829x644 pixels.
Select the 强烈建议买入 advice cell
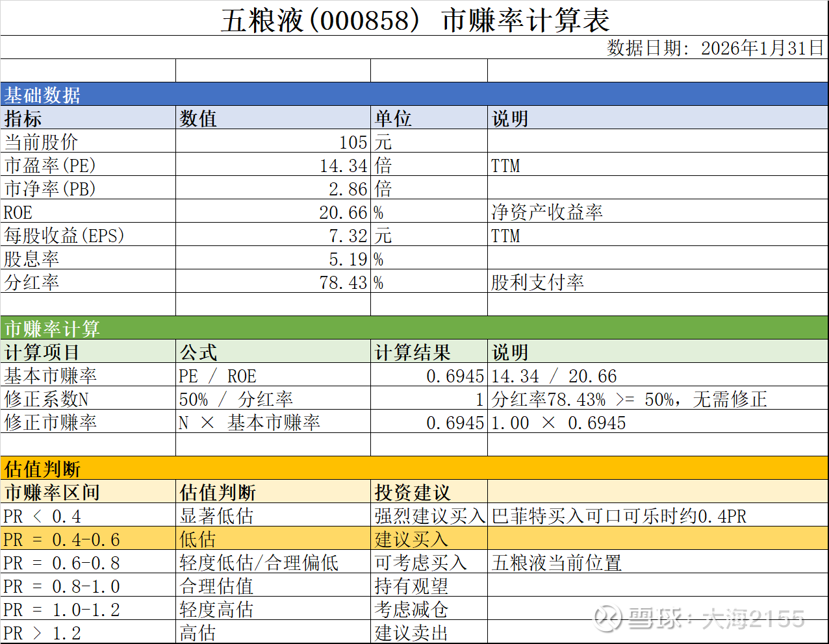429,515
